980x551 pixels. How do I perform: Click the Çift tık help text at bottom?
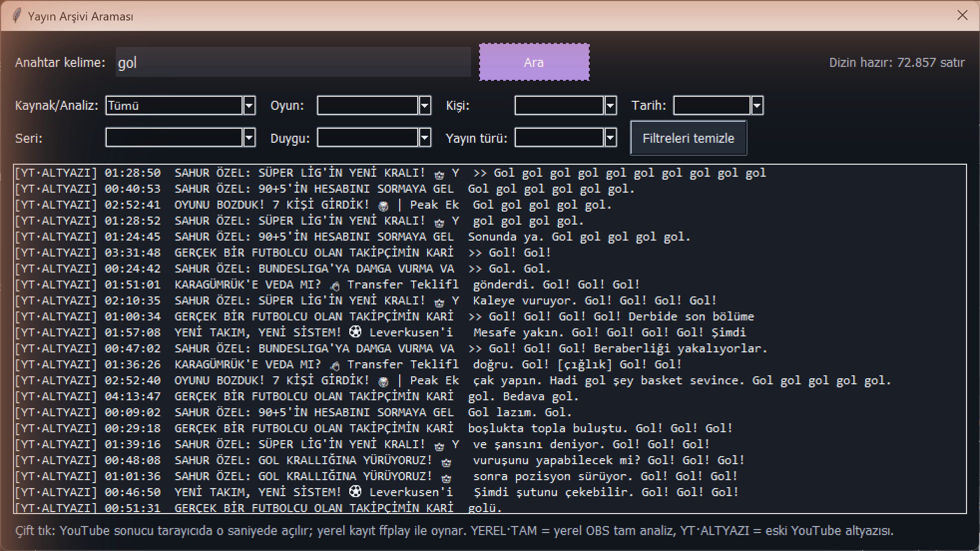click(455, 531)
